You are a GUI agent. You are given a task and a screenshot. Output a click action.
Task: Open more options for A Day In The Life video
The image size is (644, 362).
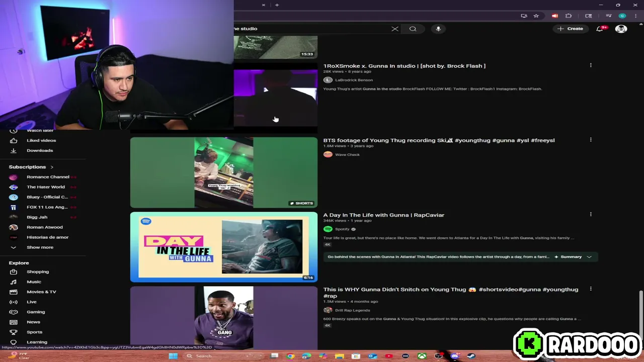coord(591,215)
